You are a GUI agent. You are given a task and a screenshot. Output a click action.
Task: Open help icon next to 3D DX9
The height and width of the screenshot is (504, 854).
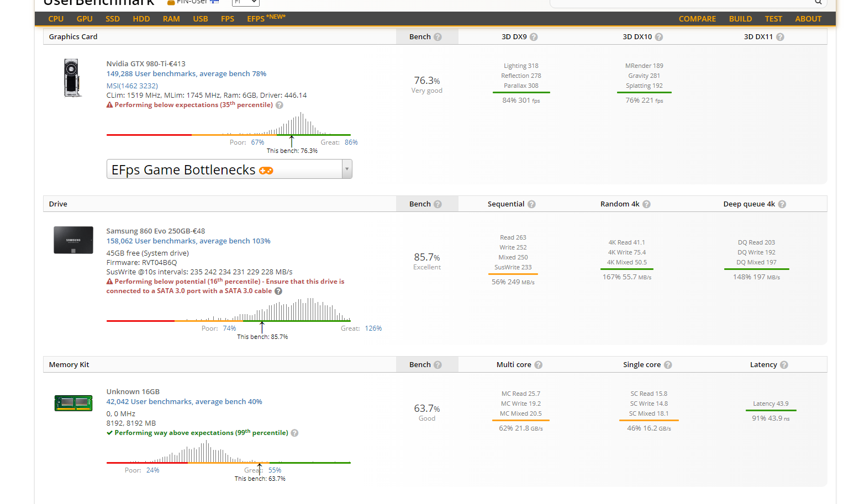(534, 37)
